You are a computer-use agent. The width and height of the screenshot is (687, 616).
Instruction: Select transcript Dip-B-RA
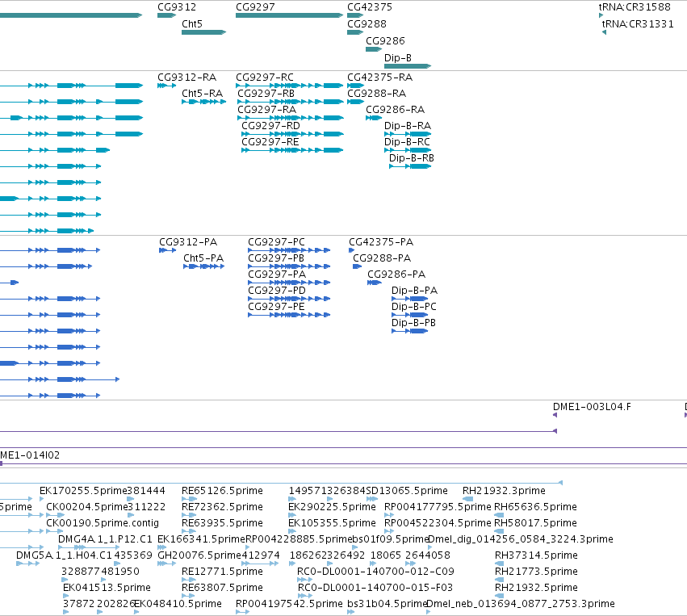(408, 126)
